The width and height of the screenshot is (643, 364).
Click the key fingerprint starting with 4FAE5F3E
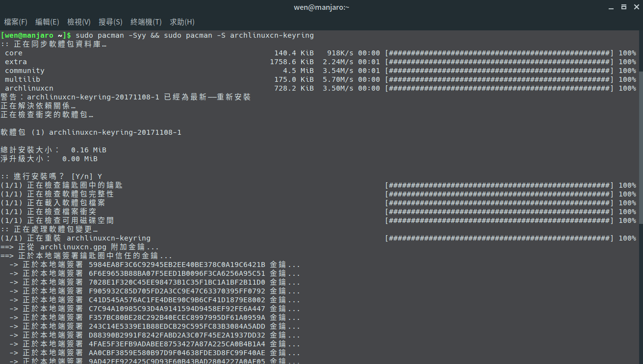[177, 344]
